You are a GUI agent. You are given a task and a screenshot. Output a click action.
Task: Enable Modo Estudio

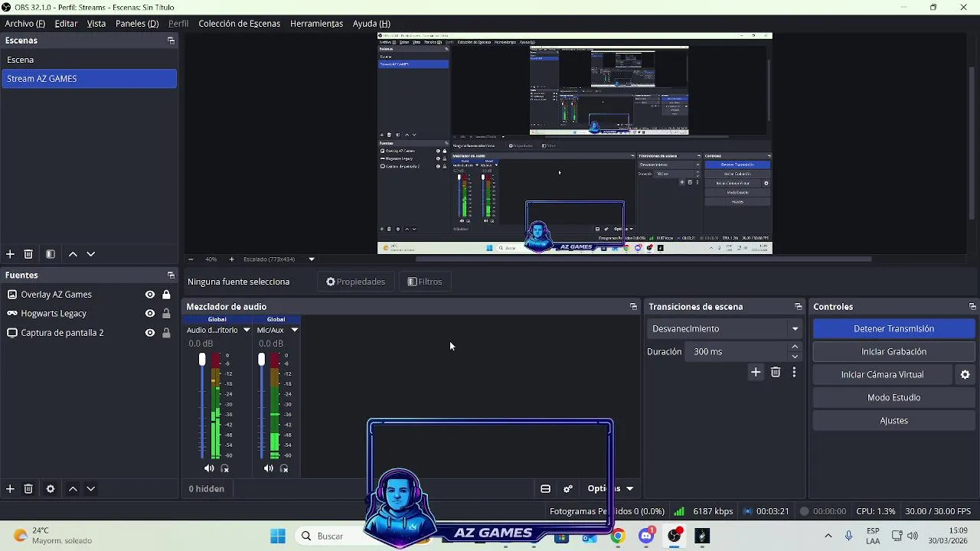[x=893, y=397]
